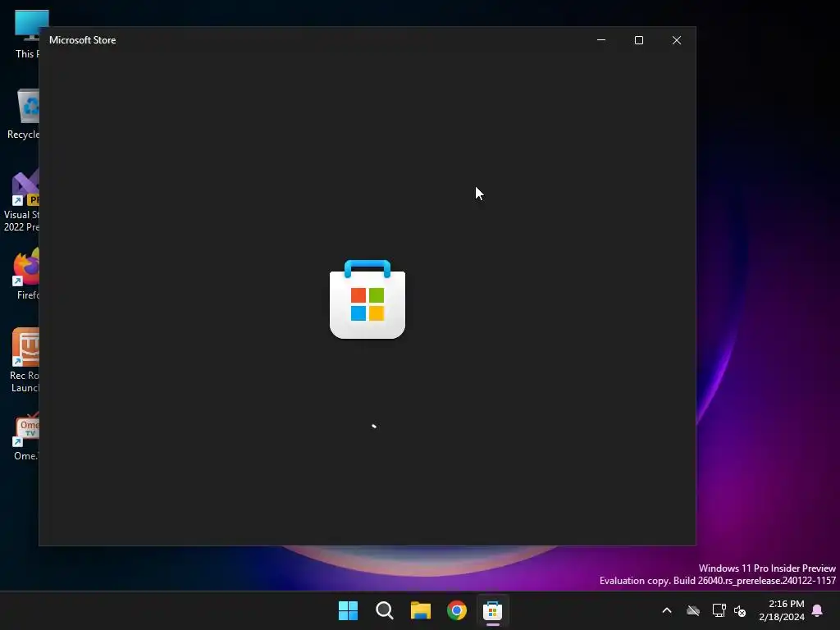Select the Rec Room Launcher shortcut
The height and width of the screenshot is (630, 840).
tap(25, 360)
